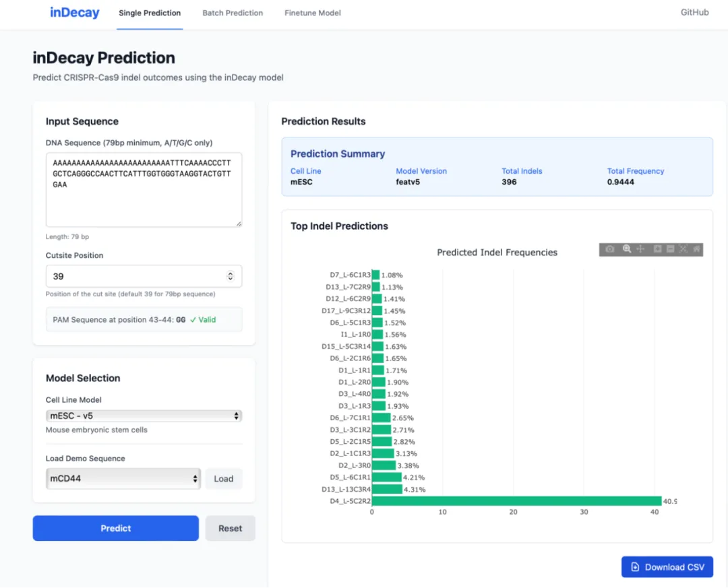This screenshot has width=728, height=588.
Task: Click the Load demo sequence button
Action: [x=224, y=478]
